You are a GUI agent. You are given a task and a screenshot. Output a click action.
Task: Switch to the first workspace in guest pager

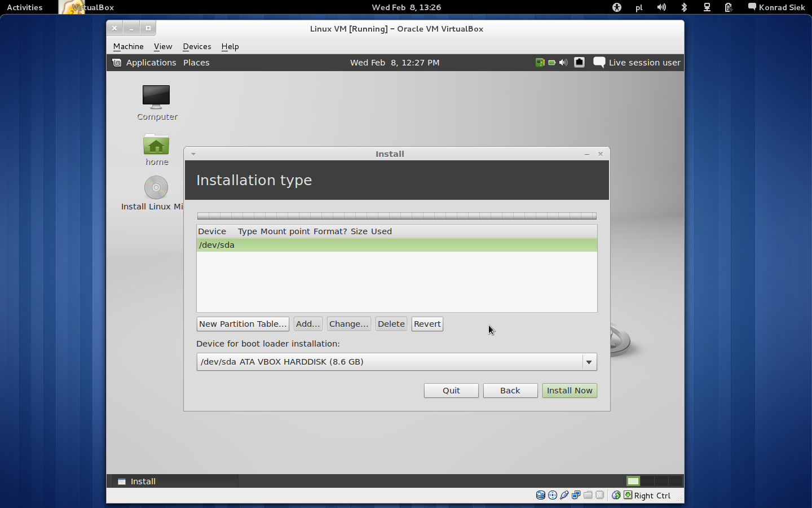633,481
